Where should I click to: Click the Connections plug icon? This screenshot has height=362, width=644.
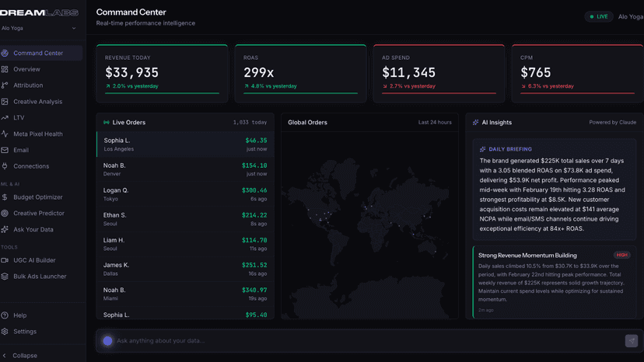5,166
